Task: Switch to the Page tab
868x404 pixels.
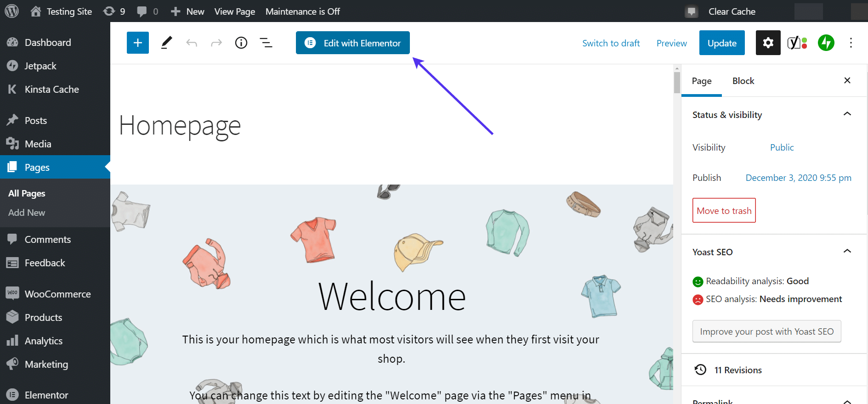Action: click(x=702, y=81)
